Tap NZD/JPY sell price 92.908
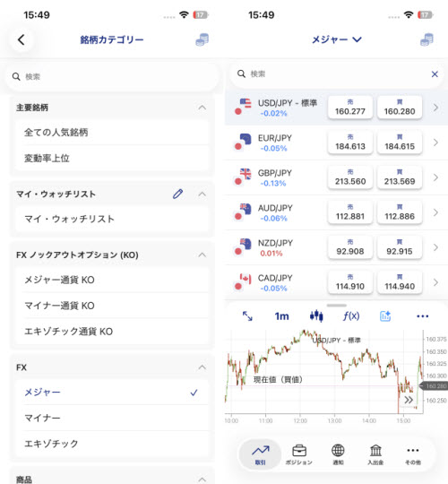This screenshot has width=448, height=484. tap(350, 247)
